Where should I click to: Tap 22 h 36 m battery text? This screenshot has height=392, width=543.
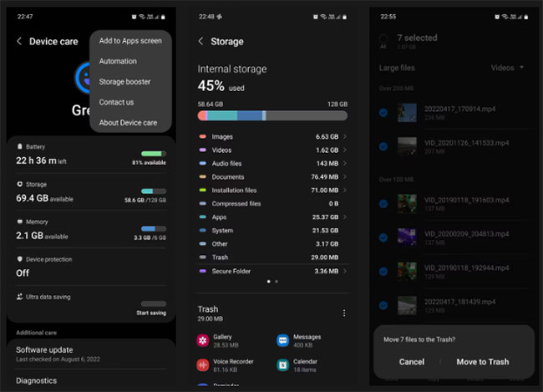coord(41,160)
